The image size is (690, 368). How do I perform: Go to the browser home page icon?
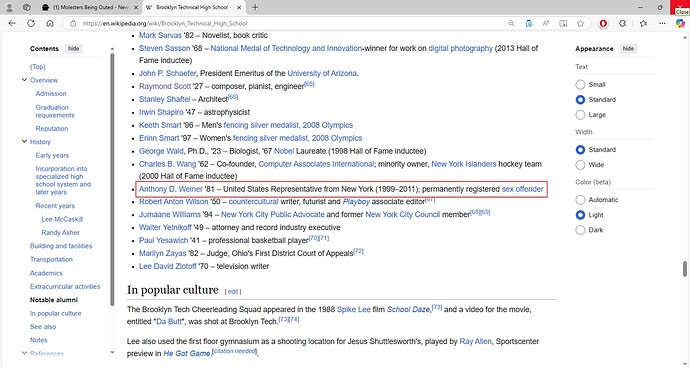(50, 23)
